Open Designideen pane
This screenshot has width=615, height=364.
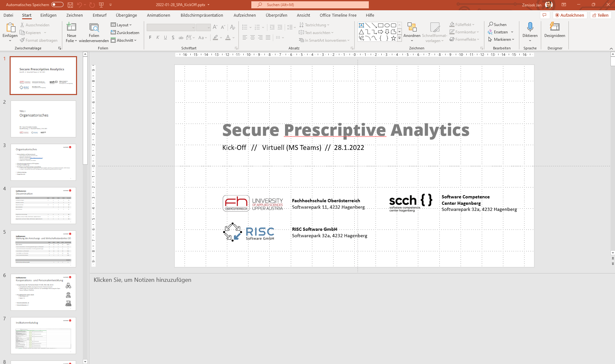(x=555, y=30)
